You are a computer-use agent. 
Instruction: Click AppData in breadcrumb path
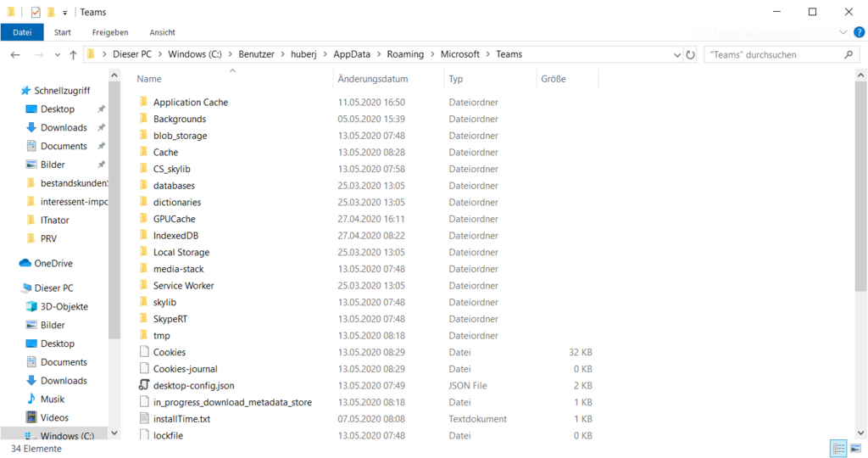coord(352,54)
